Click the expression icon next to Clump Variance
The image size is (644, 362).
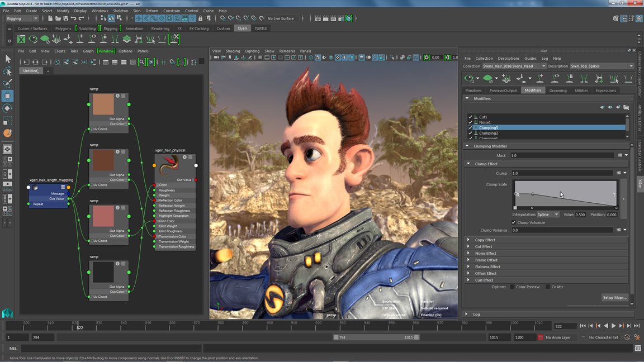[x=618, y=230]
